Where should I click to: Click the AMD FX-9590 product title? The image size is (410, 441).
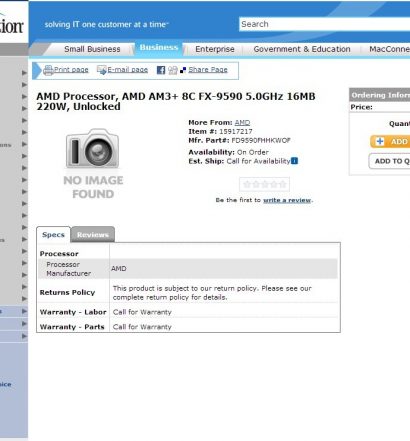pos(176,101)
